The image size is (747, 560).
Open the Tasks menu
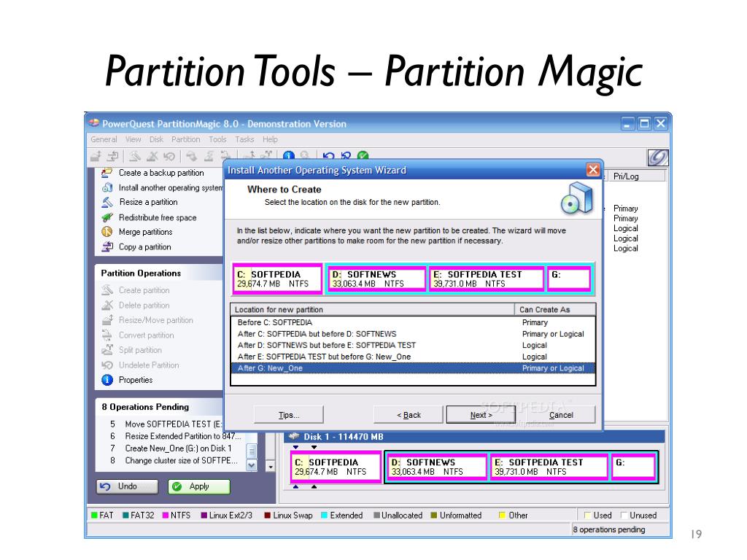[244, 139]
